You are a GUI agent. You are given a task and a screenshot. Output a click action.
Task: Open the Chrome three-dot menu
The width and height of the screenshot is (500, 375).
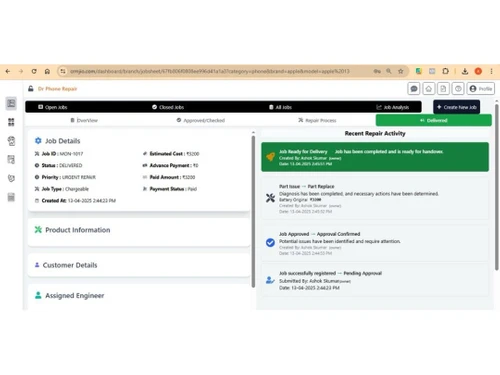click(491, 71)
